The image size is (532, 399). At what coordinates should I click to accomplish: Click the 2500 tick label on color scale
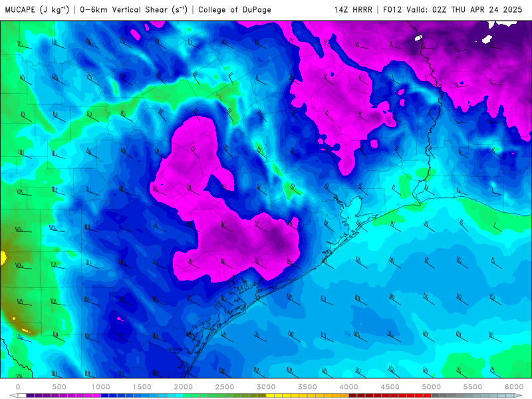point(225,387)
